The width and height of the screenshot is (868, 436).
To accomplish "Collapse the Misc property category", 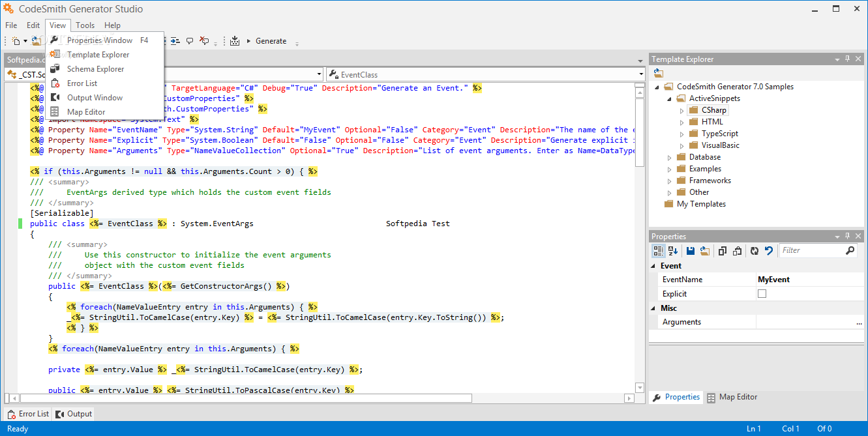I will [x=654, y=308].
